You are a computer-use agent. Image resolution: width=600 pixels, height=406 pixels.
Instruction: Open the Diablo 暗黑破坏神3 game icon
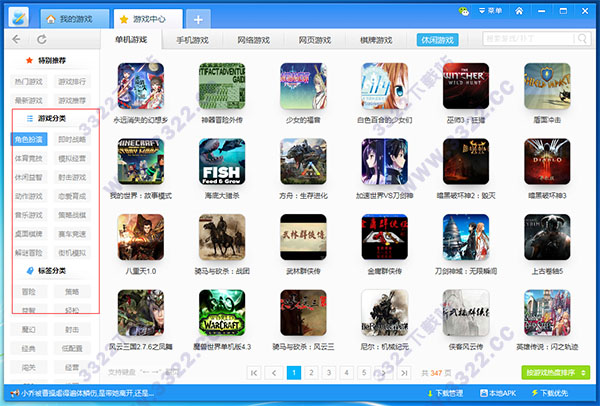tap(547, 161)
